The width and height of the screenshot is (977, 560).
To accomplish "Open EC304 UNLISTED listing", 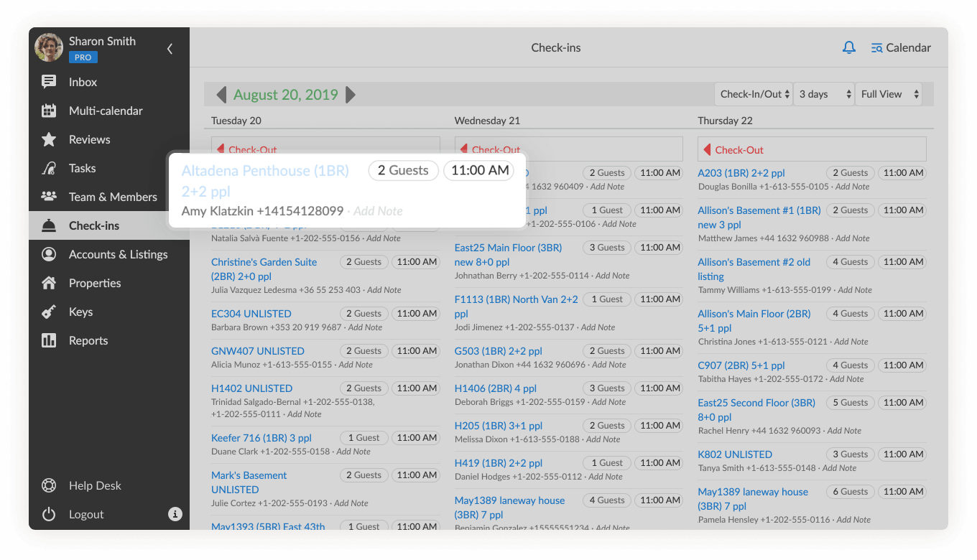I will coord(251,314).
